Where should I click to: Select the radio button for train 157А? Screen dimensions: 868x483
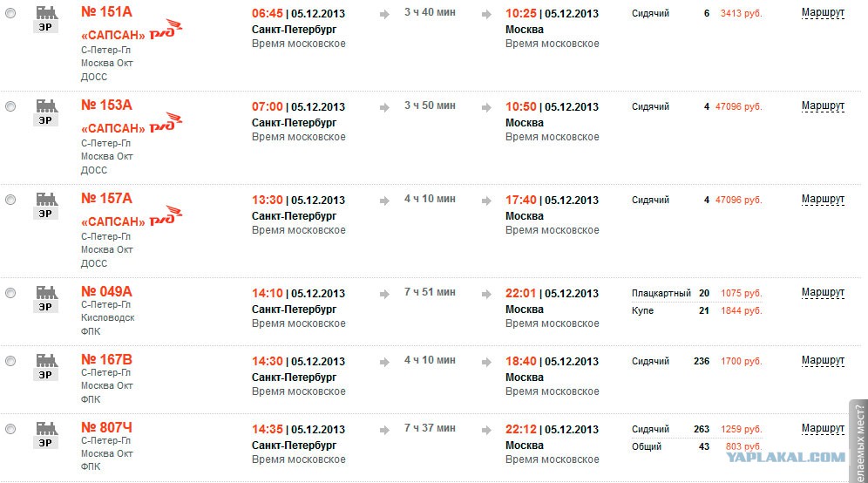point(10,200)
